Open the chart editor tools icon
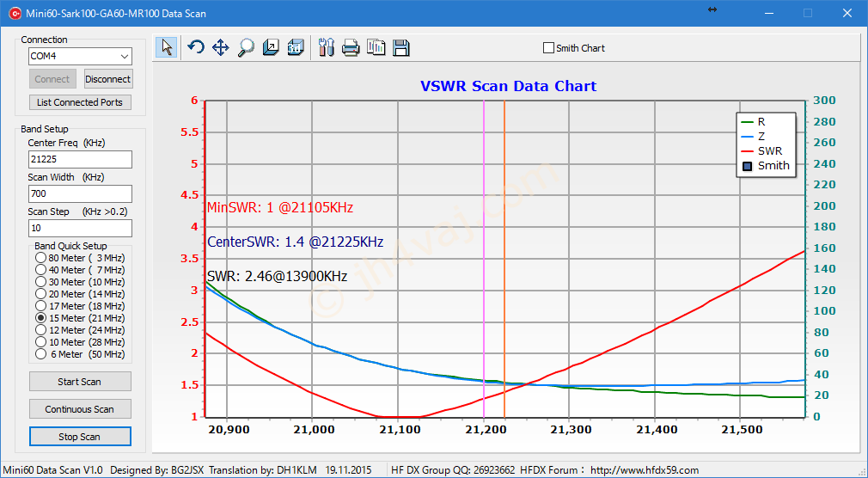868x478 pixels. (x=327, y=47)
